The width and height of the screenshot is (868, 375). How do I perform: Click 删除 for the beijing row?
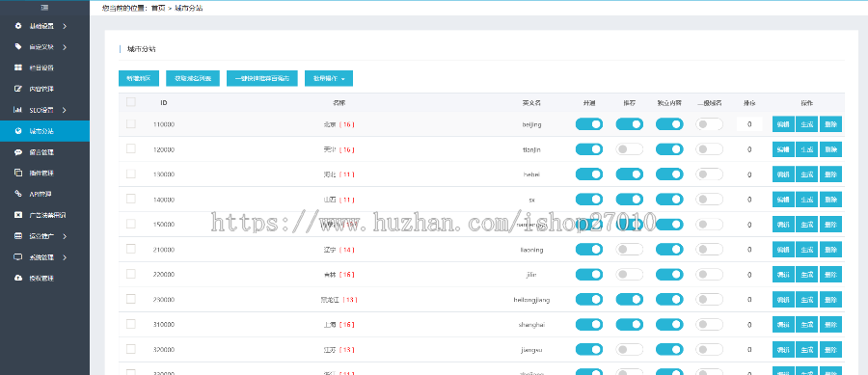click(x=830, y=124)
